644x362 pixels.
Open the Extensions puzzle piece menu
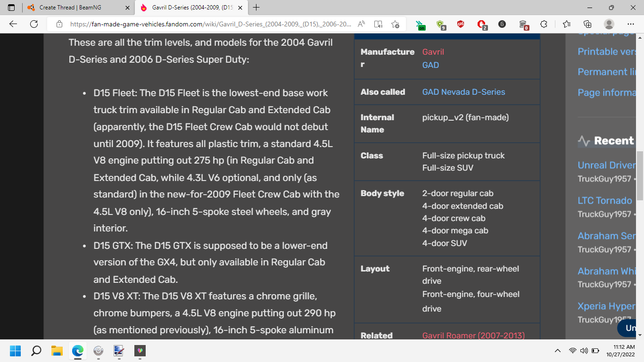(544, 24)
